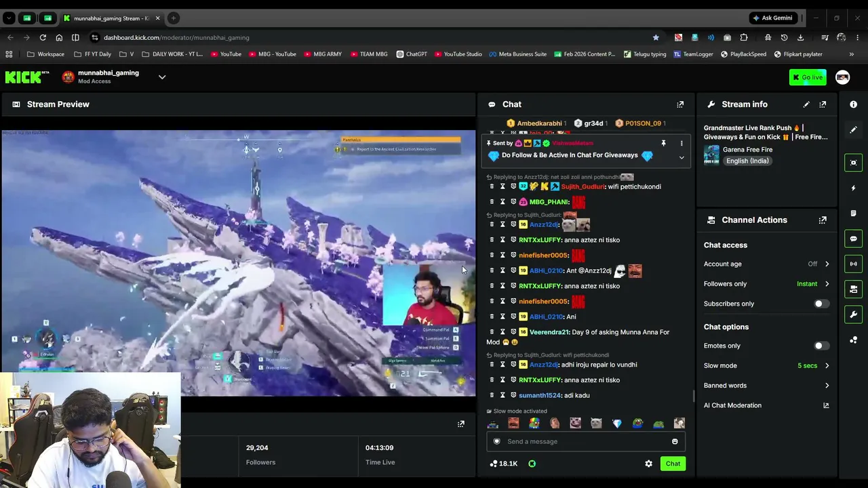Expand the pinned giveaway message
The height and width of the screenshot is (488, 868).
[682, 158]
